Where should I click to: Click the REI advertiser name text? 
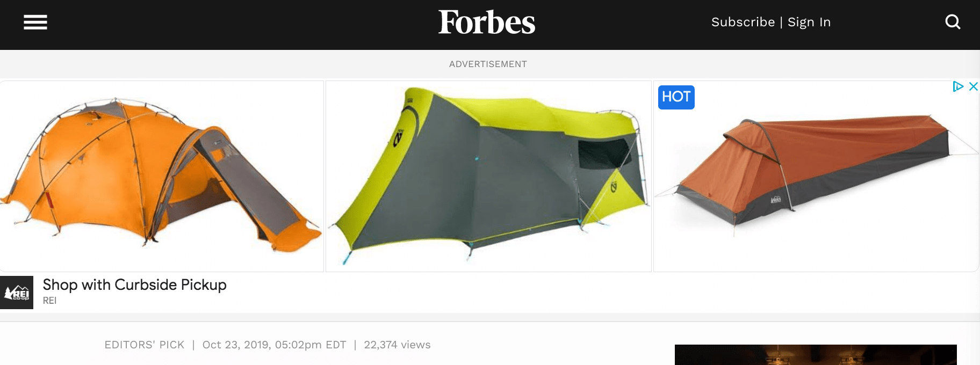pos(49,301)
